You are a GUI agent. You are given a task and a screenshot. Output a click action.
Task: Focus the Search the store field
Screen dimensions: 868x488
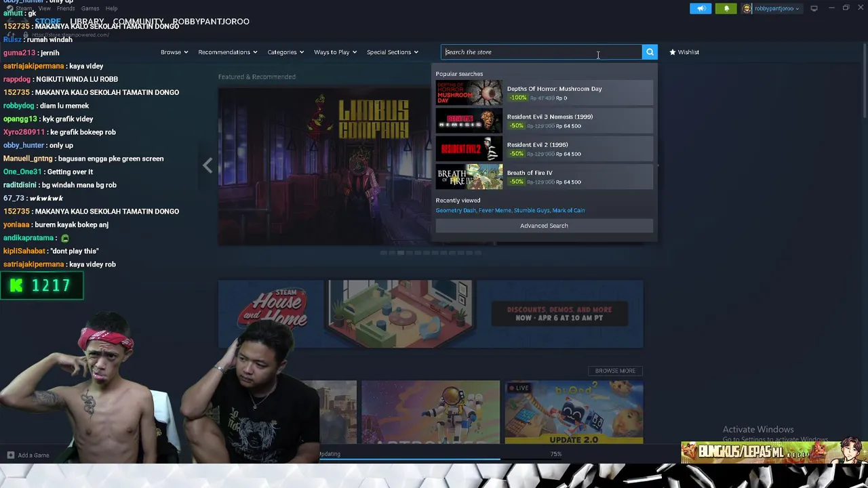click(541, 52)
